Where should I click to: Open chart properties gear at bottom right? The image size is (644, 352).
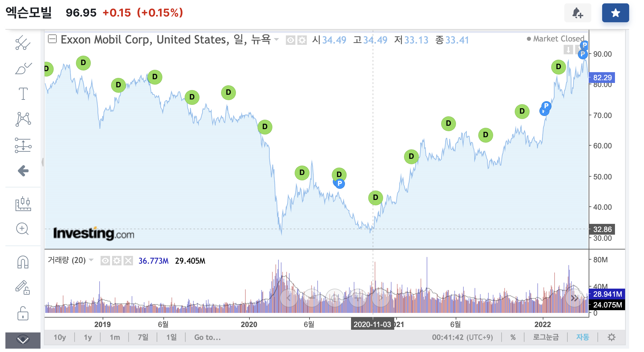pos(612,337)
